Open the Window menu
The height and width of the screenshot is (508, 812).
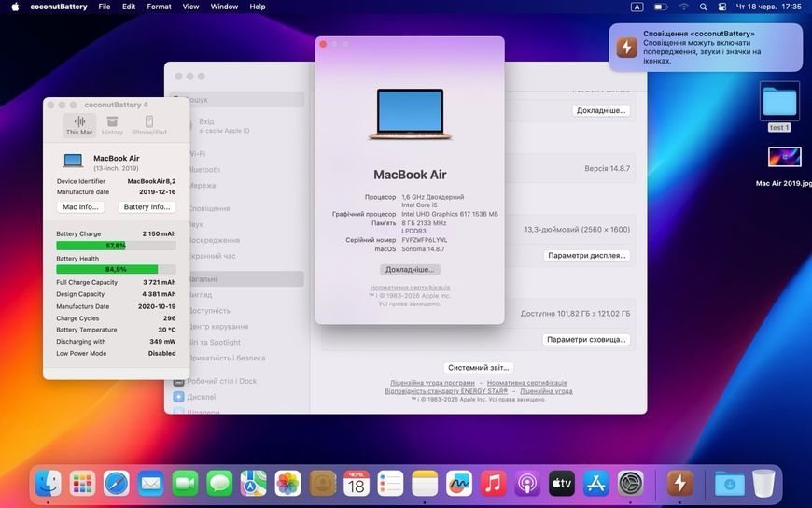tap(224, 7)
